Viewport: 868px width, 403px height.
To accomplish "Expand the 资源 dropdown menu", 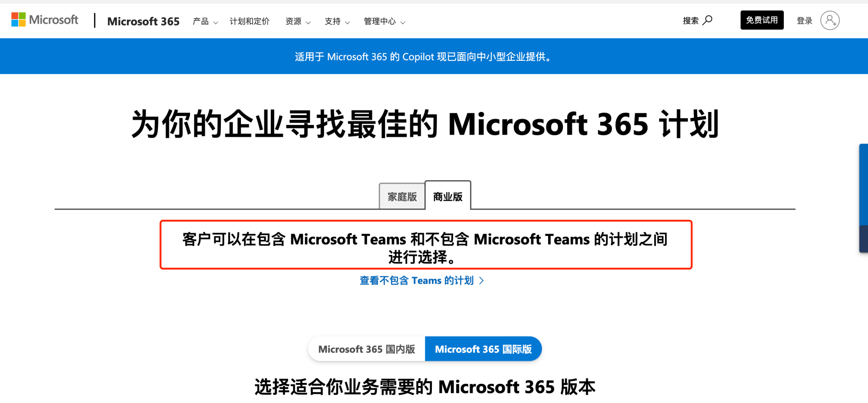I will pyautogui.click(x=298, y=21).
